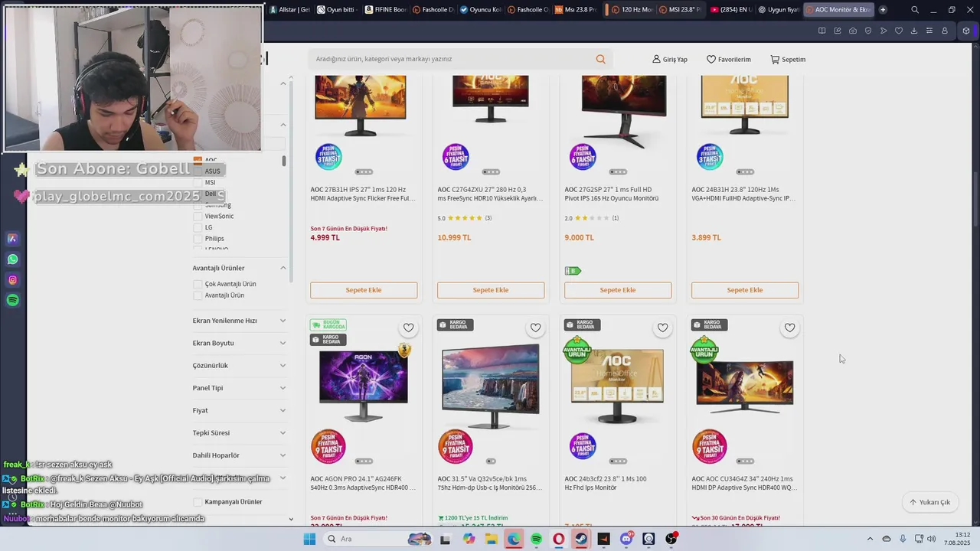Image resolution: width=980 pixels, height=551 pixels.
Task: Favorite the AOC 31.5" Q32v5ce monitor
Action: pyautogui.click(x=535, y=328)
